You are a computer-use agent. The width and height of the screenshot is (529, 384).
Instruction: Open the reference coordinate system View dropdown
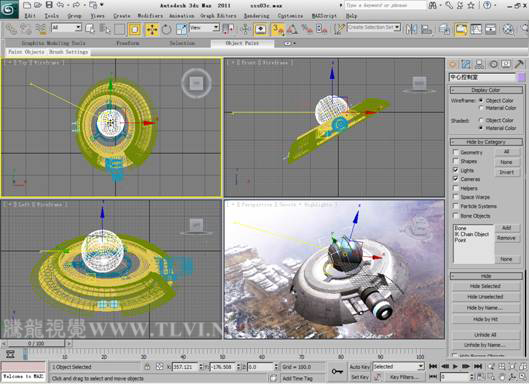click(204, 28)
